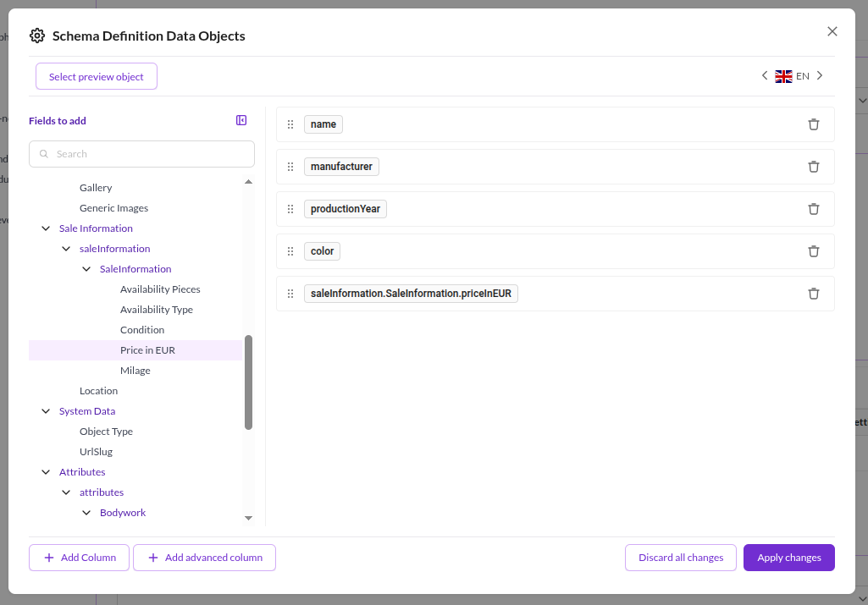This screenshot has width=868, height=605.
Task: Click the manufacturer column tag
Action: 341,167
